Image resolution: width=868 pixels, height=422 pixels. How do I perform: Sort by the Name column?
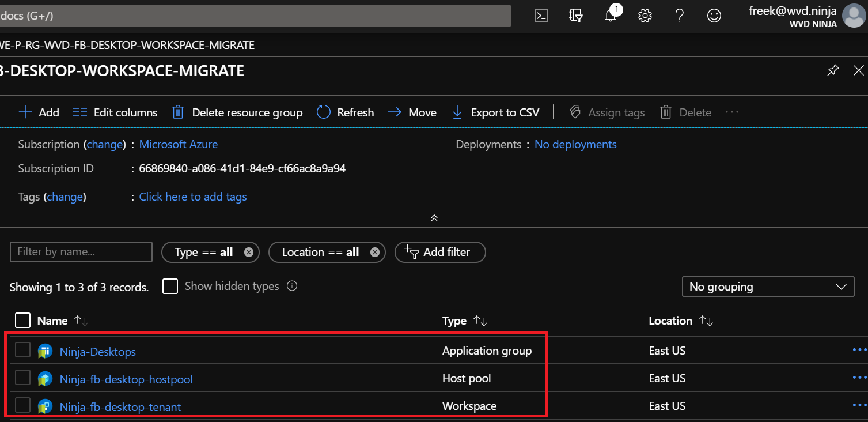(x=62, y=321)
